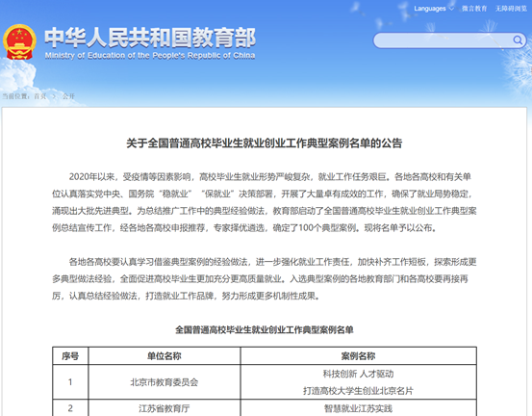The height and width of the screenshot is (416, 532).
Task: Click the 当前位置 breadcrumb label
Action: pyautogui.click(x=15, y=96)
